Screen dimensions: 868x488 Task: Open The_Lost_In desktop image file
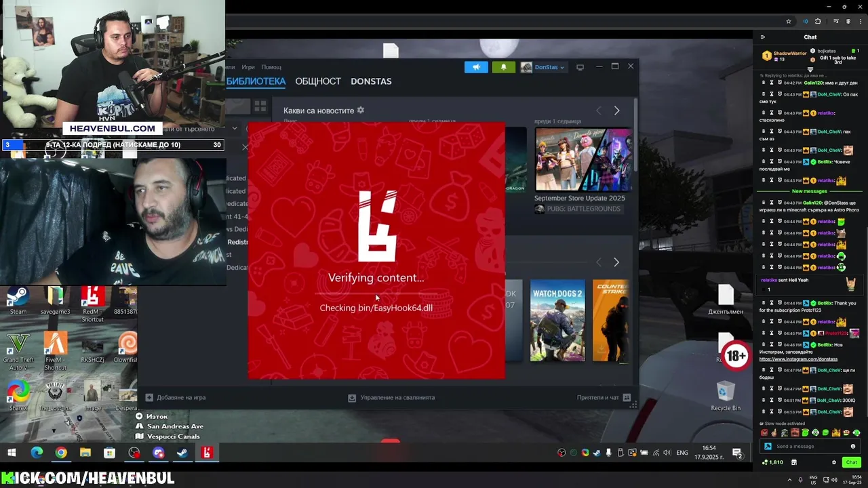click(55, 396)
